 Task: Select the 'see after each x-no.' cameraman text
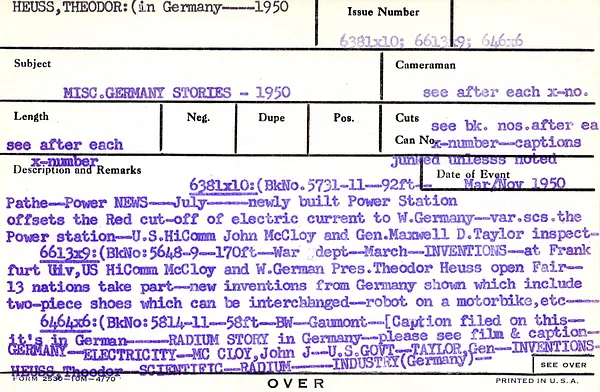(505, 92)
